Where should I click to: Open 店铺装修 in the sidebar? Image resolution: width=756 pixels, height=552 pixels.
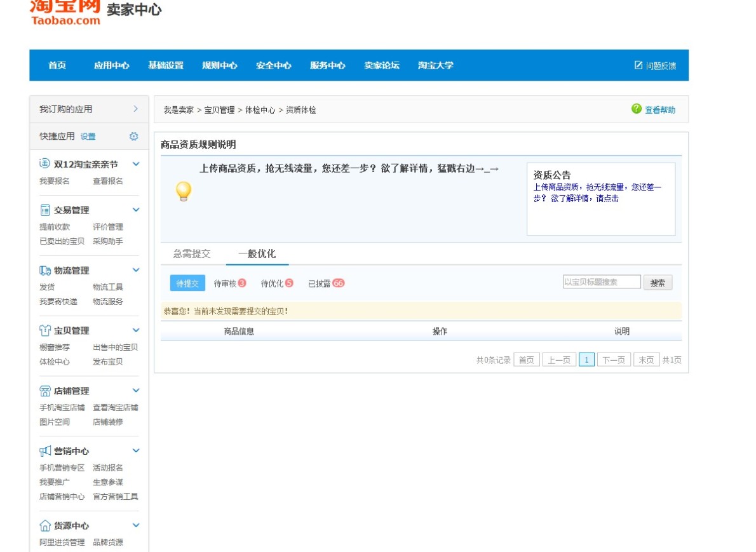[x=108, y=422]
